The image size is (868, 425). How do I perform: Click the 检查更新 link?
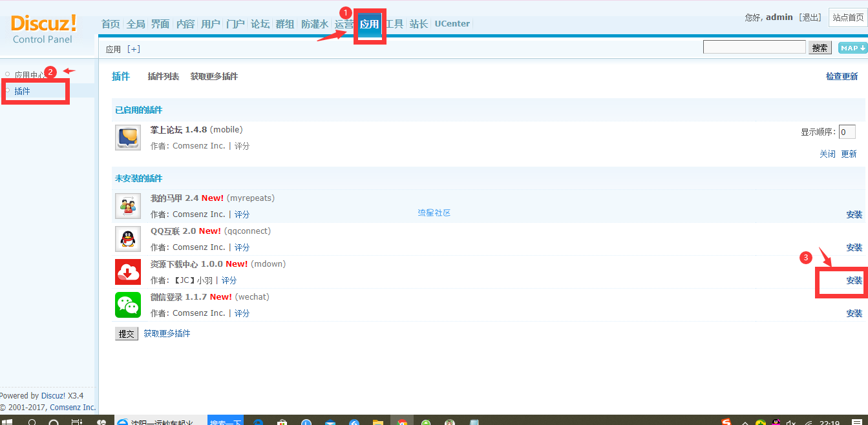tap(842, 76)
